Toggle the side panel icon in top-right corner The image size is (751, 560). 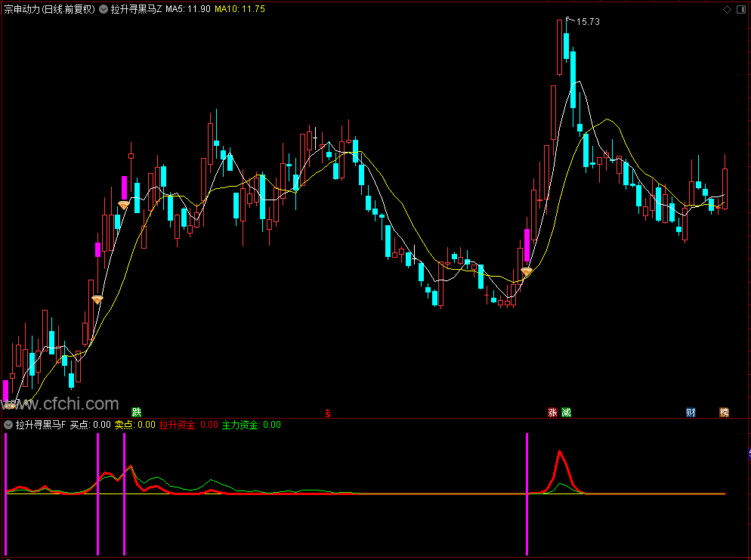click(740, 10)
